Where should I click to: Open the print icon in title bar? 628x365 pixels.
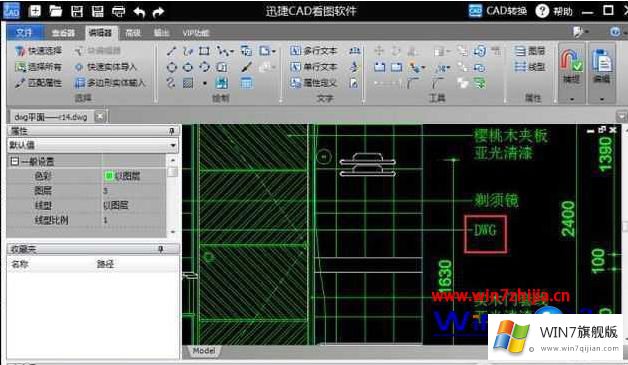click(119, 11)
